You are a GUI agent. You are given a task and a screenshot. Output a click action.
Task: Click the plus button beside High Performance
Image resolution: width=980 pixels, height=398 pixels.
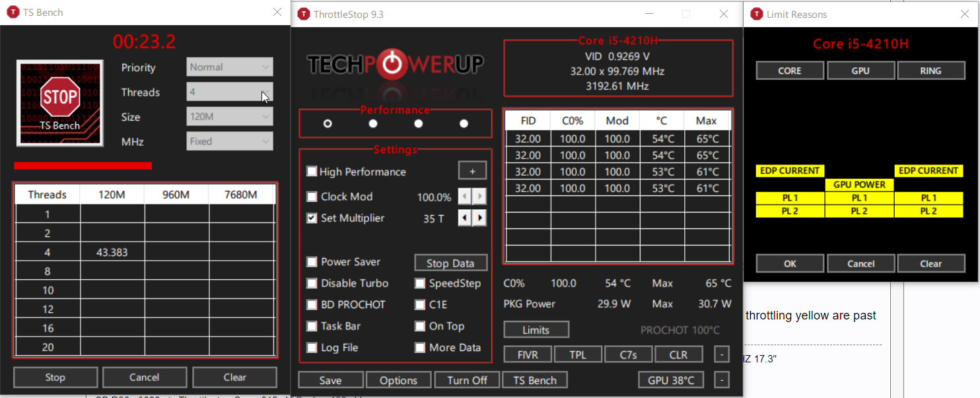tap(472, 171)
